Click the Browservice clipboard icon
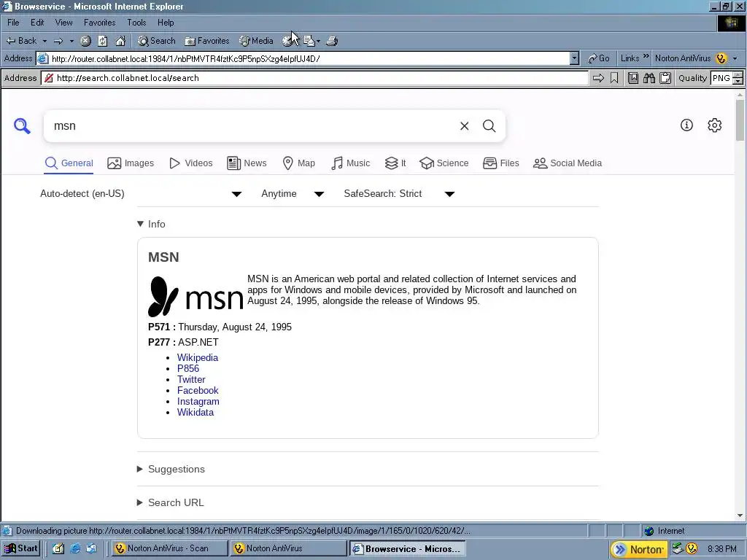 [x=665, y=78]
